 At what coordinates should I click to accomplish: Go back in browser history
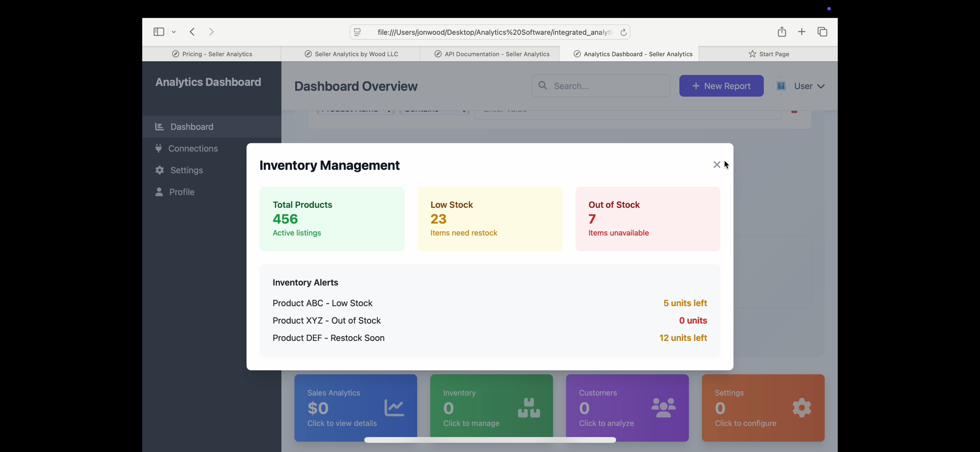(x=192, y=32)
